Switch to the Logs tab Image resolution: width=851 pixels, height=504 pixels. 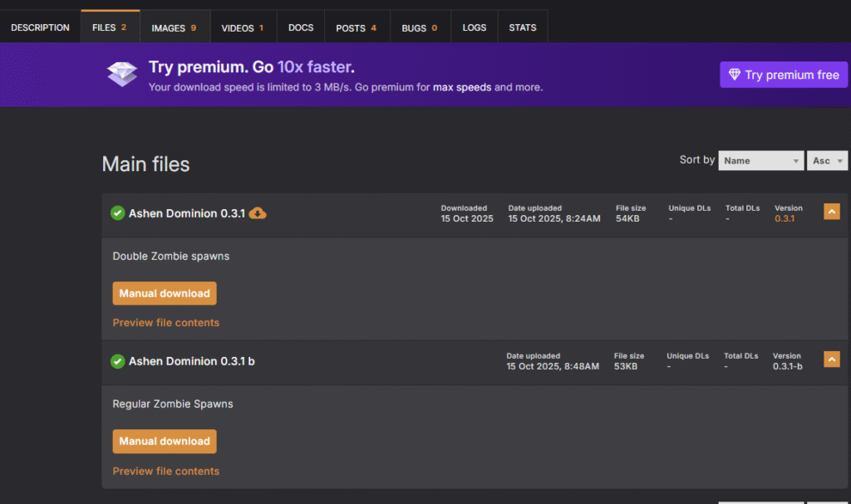pyautogui.click(x=475, y=27)
